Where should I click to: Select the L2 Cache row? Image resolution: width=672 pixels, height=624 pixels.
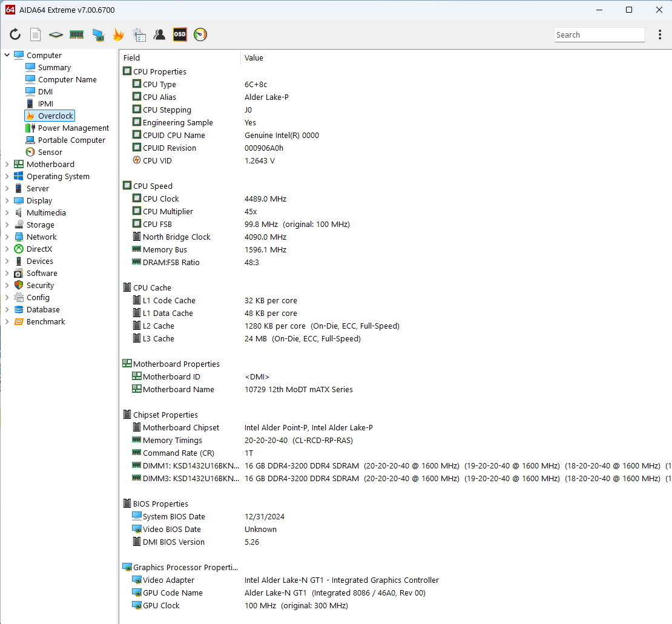[x=395, y=326]
